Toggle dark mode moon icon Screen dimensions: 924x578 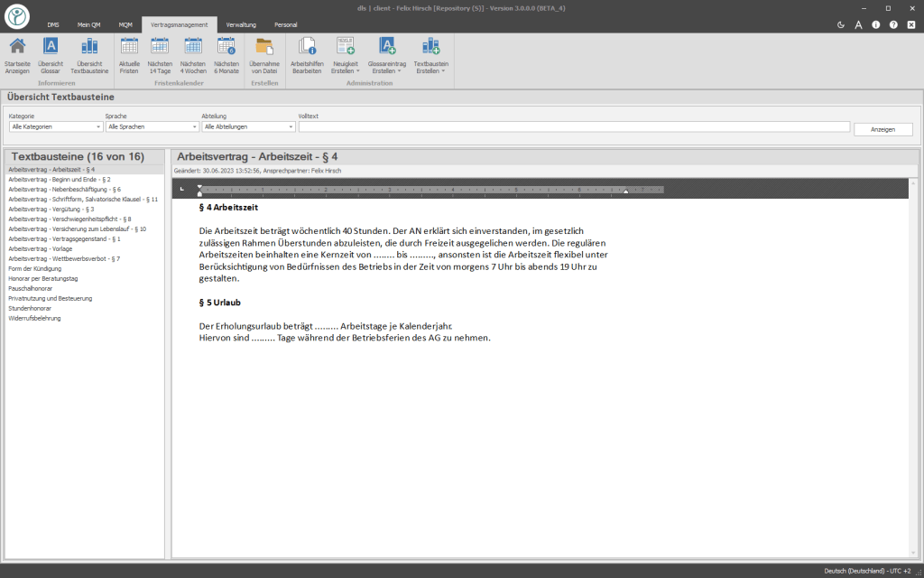841,24
